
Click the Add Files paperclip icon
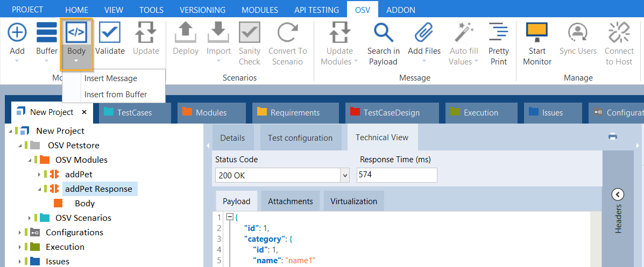click(x=424, y=33)
